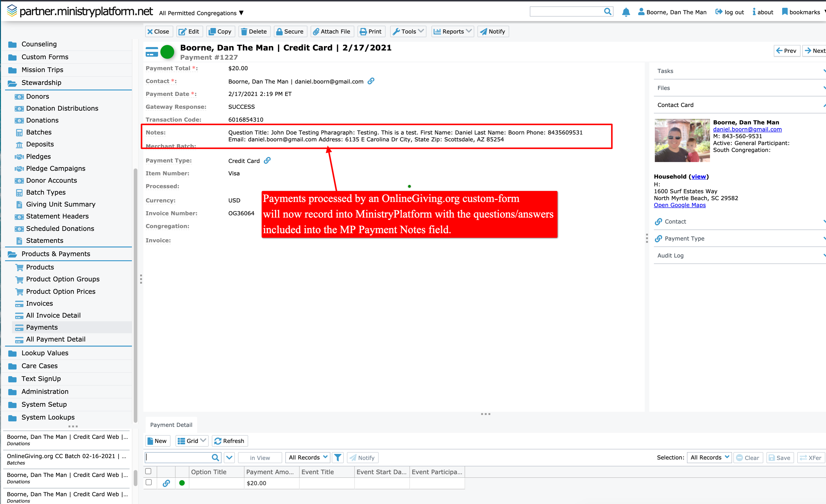Image resolution: width=826 pixels, height=504 pixels.
Task: Sort by the Event Title column header
Action: click(x=327, y=472)
